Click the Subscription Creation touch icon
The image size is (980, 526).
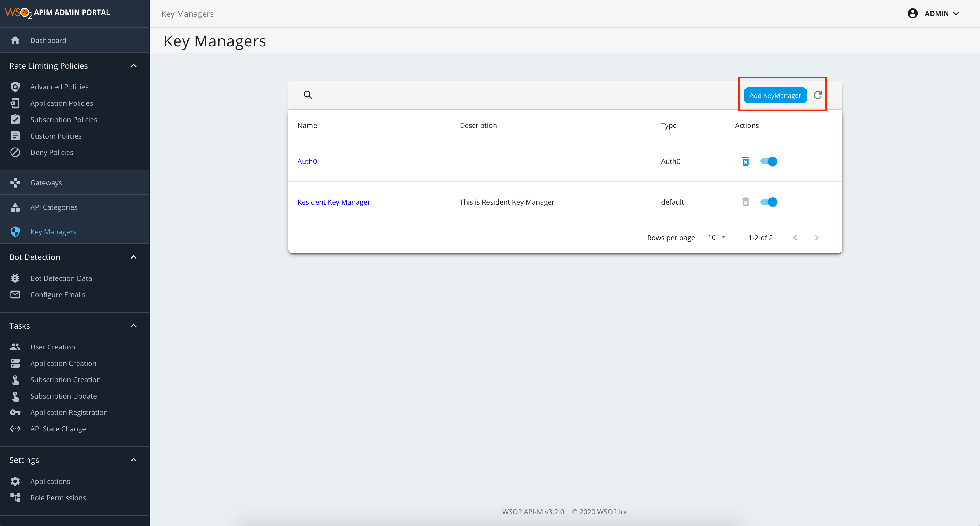[x=15, y=380]
